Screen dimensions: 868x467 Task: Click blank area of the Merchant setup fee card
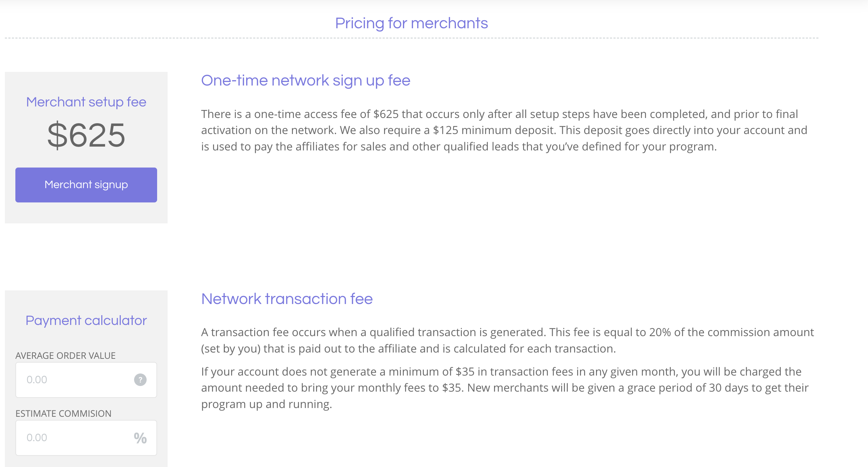point(86,213)
